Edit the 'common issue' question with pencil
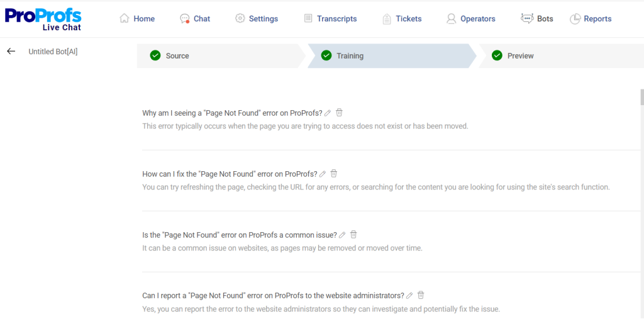The height and width of the screenshot is (331, 644). (342, 235)
